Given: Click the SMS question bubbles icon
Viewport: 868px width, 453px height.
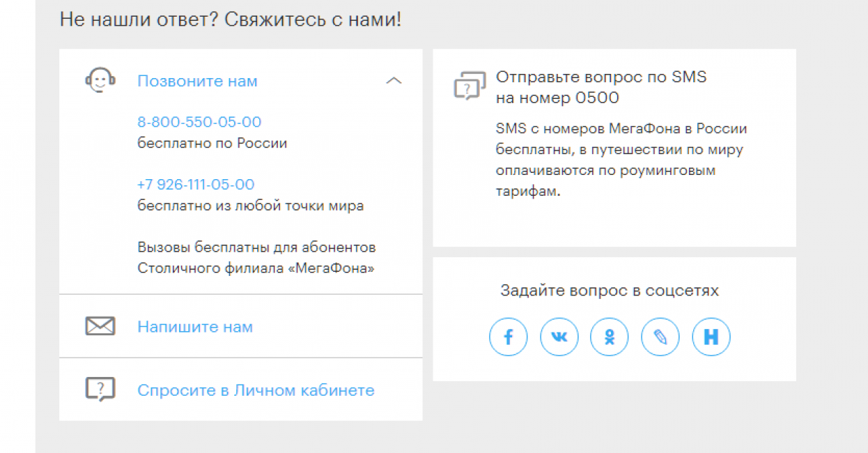Looking at the screenshot, I should tap(469, 86).
